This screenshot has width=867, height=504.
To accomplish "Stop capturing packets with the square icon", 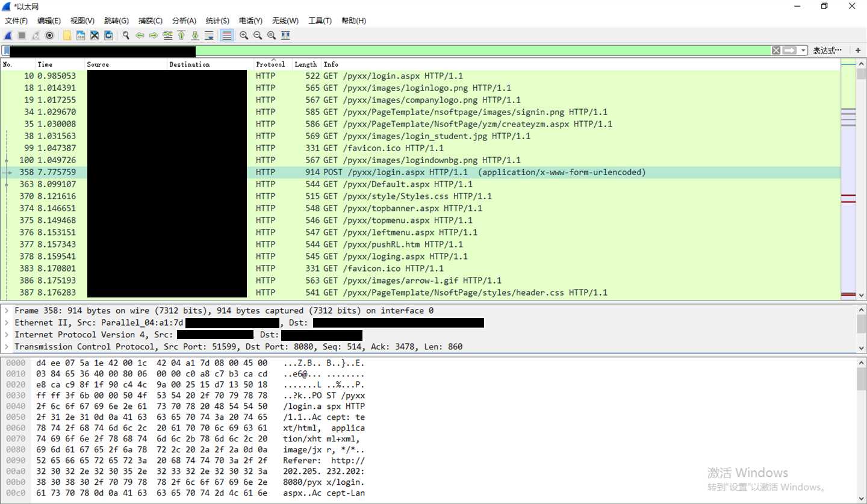I will click(x=22, y=36).
